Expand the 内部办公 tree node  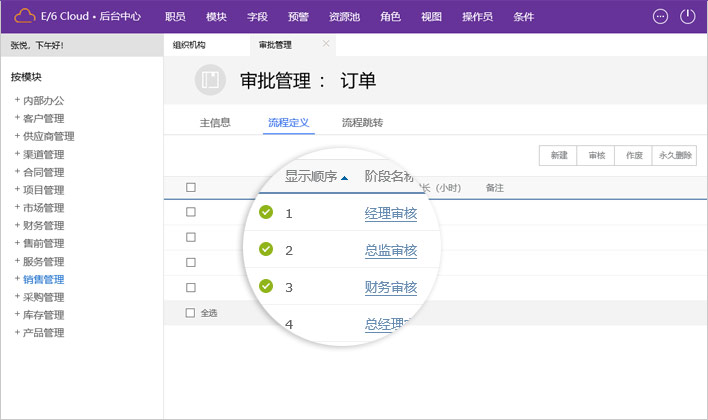click(17, 100)
